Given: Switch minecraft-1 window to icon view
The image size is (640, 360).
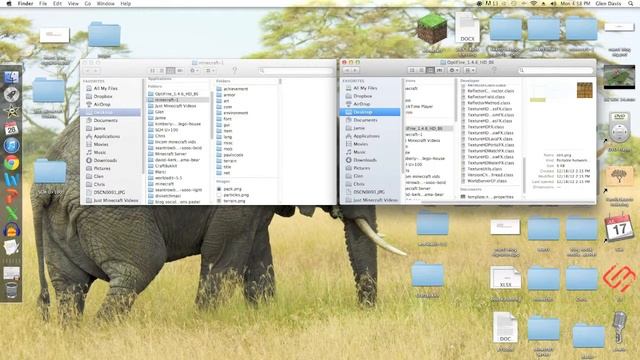Looking at the screenshot, I should click(x=152, y=71).
